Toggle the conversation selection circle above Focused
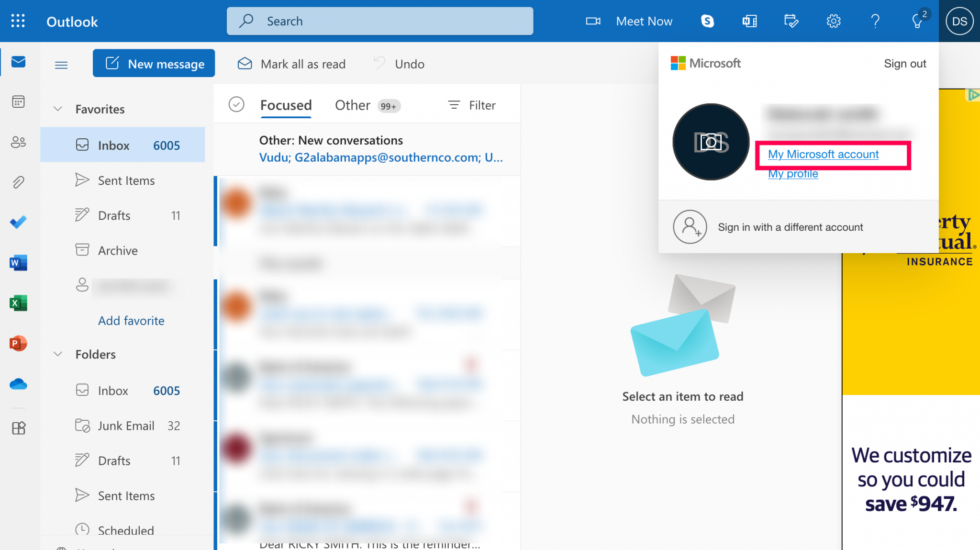 [236, 104]
